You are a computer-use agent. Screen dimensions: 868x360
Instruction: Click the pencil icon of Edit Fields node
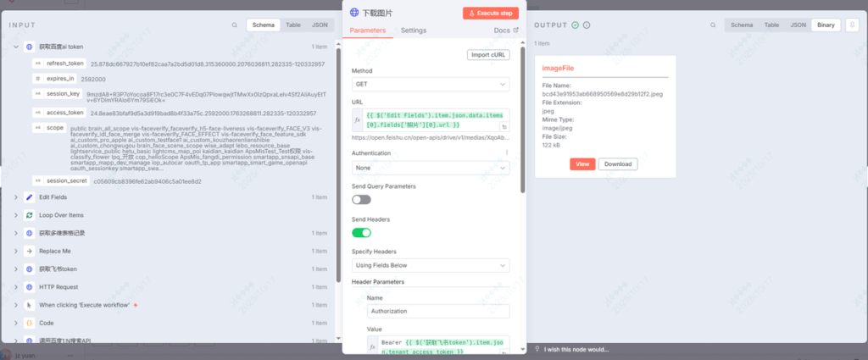(30, 197)
